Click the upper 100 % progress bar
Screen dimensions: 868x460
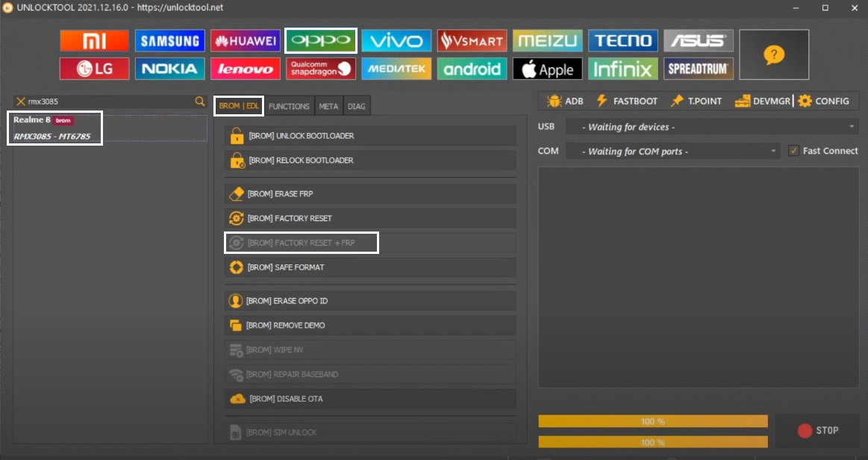[x=652, y=421]
